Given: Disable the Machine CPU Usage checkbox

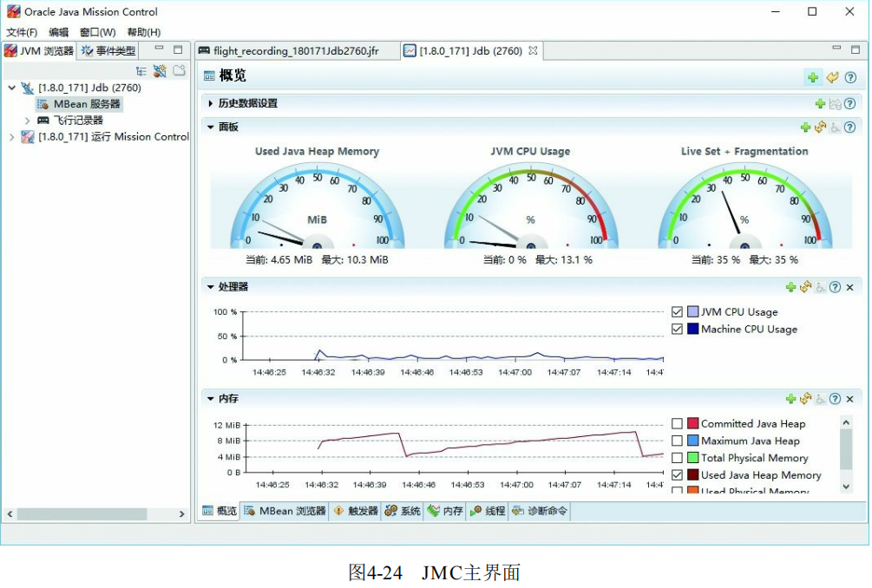Looking at the screenshot, I should [x=675, y=329].
